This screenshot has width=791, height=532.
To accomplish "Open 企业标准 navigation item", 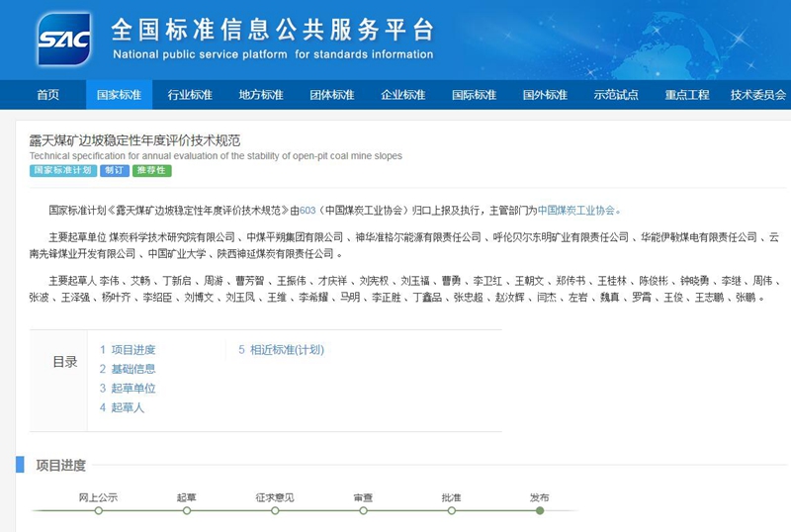I will 403,95.
